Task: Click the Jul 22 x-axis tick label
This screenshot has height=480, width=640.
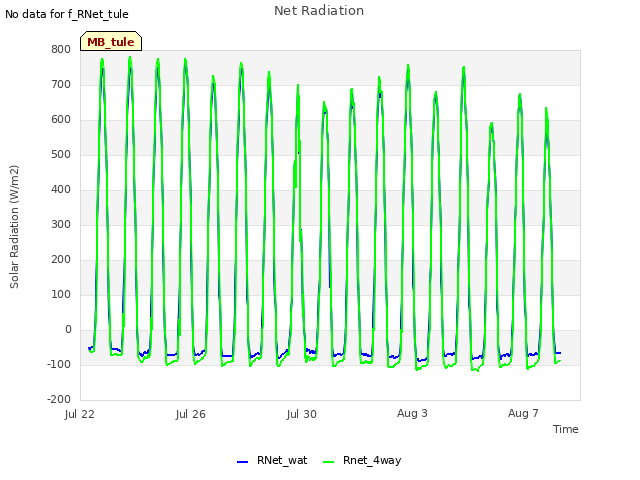Action: click(80, 414)
